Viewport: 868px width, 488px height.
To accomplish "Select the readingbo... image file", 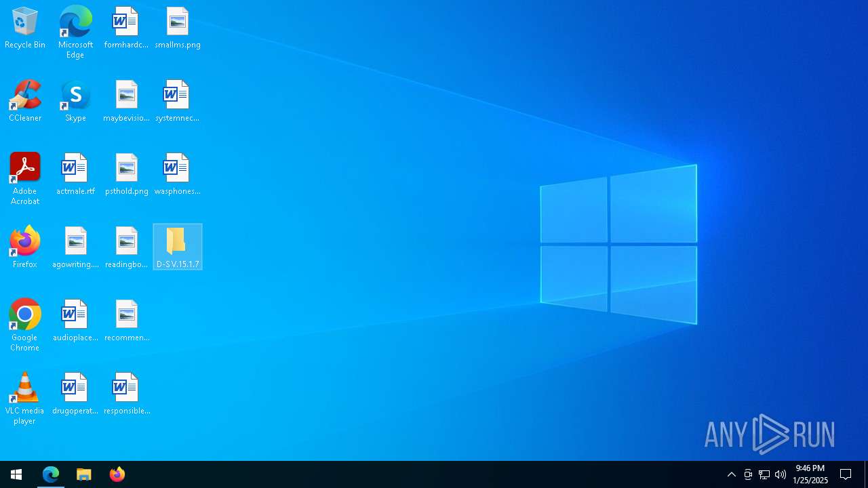I will (x=126, y=248).
